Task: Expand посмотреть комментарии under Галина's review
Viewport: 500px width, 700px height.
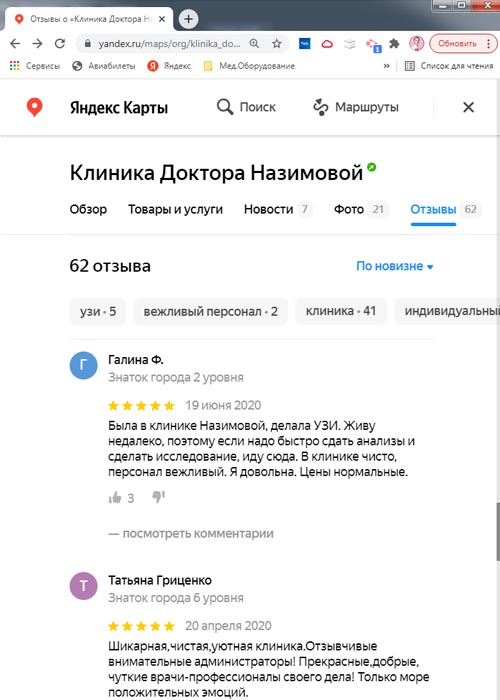Action: pos(191,533)
